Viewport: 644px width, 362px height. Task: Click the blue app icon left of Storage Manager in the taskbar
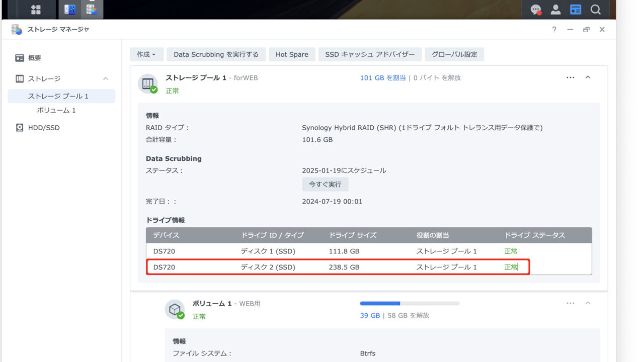pyautogui.click(x=69, y=10)
